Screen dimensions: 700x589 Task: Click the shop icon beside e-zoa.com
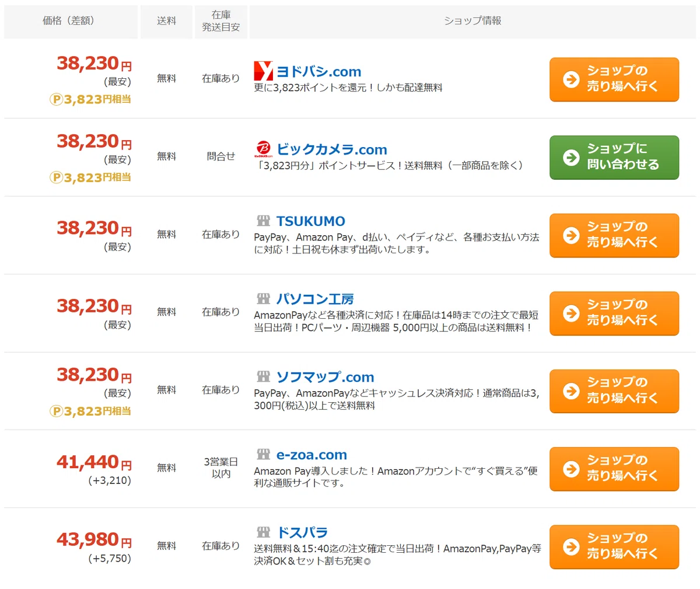click(263, 454)
